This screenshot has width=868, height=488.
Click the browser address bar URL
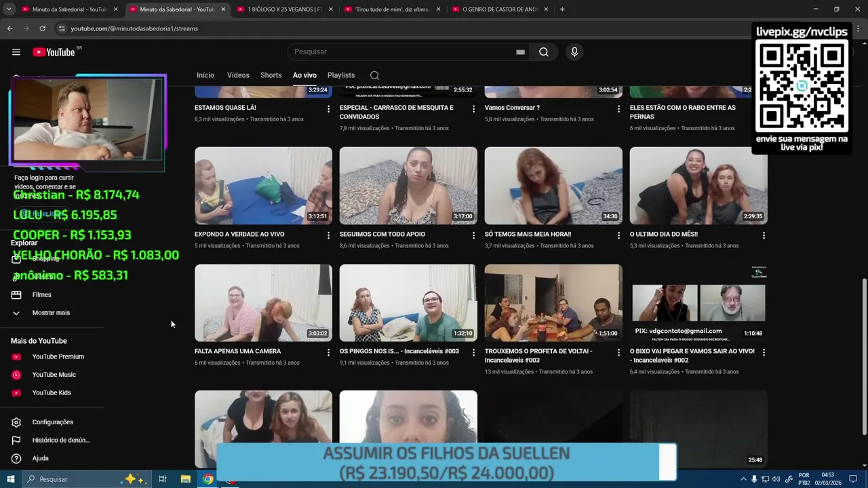[134, 28]
